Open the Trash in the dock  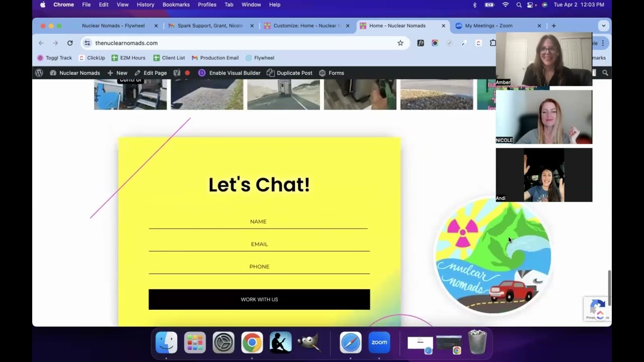pos(477,342)
